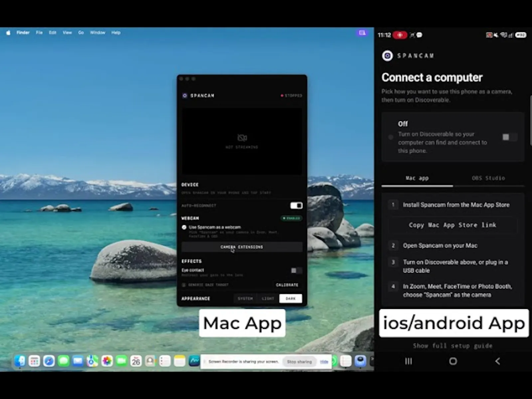Open Calendar showing 26 in the Dock
This screenshot has height=399, width=532.
tap(136, 361)
